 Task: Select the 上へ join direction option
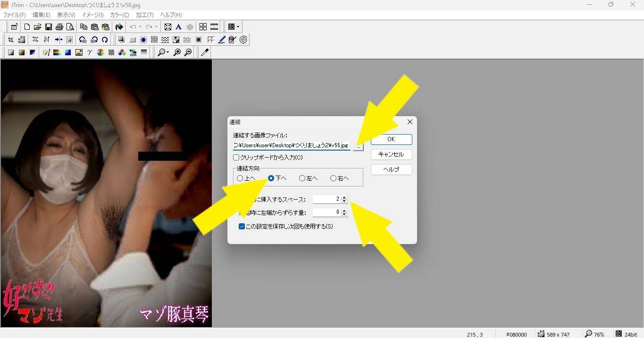click(240, 178)
